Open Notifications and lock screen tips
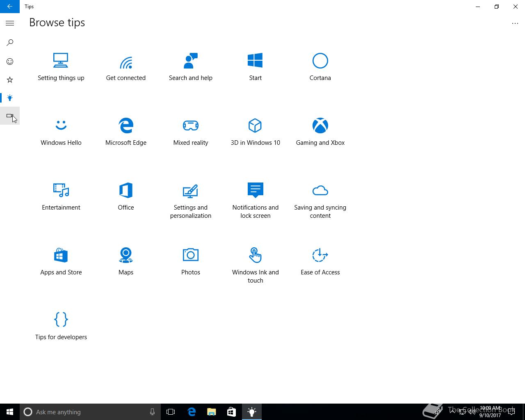This screenshot has width=525, height=420. point(255,201)
